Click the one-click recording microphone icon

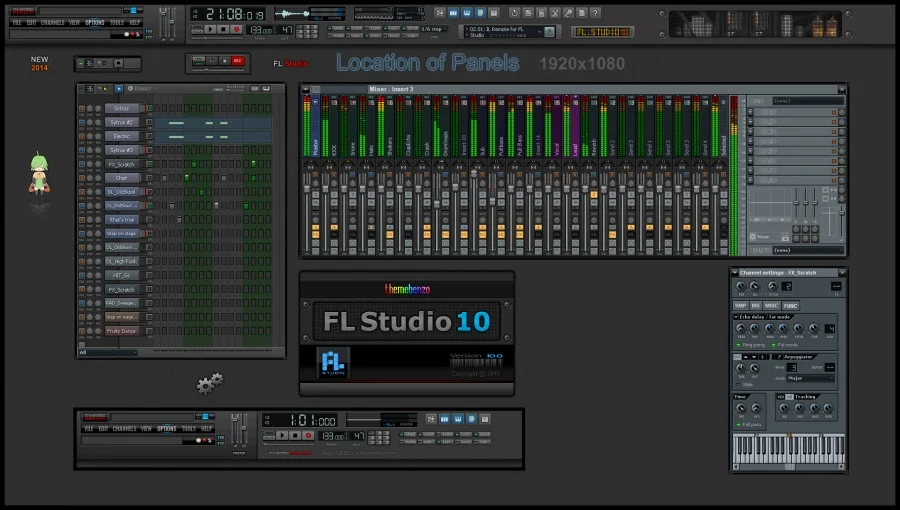pos(568,13)
